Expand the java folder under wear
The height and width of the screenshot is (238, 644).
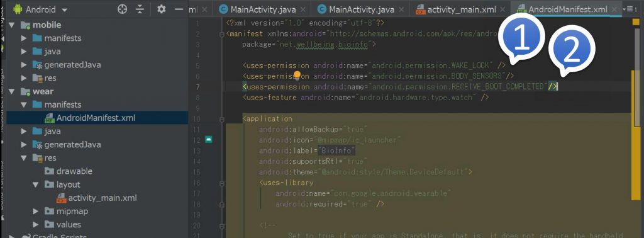tap(24, 132)
